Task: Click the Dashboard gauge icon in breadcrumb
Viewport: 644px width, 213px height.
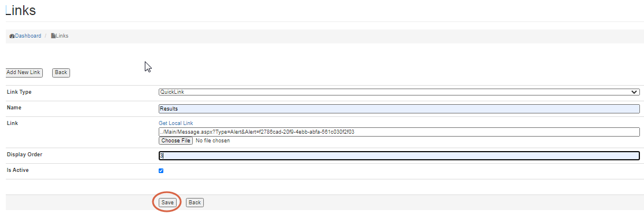Action: [x=12, y=36]
